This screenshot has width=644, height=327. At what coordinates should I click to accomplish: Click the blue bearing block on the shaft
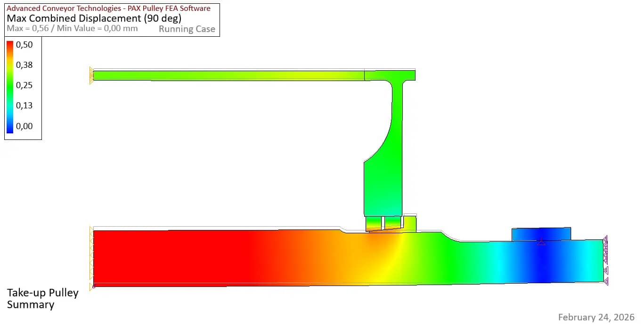click(541, 234)
